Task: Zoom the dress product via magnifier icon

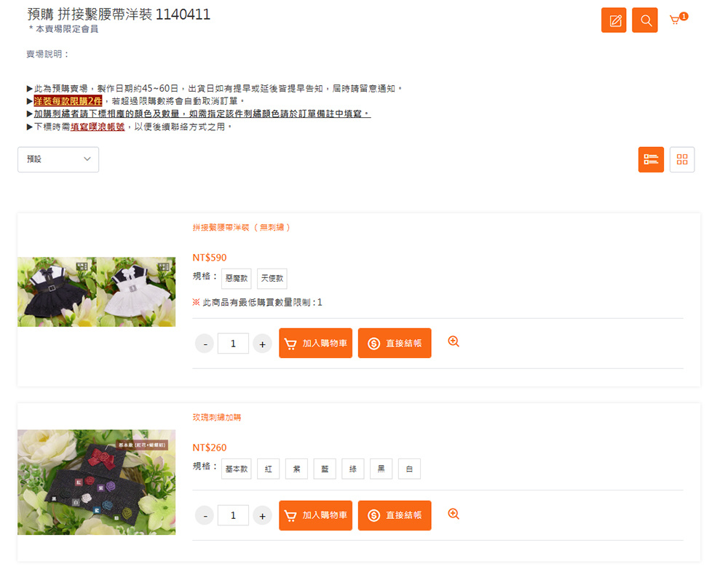Action: tap(453, 342)
